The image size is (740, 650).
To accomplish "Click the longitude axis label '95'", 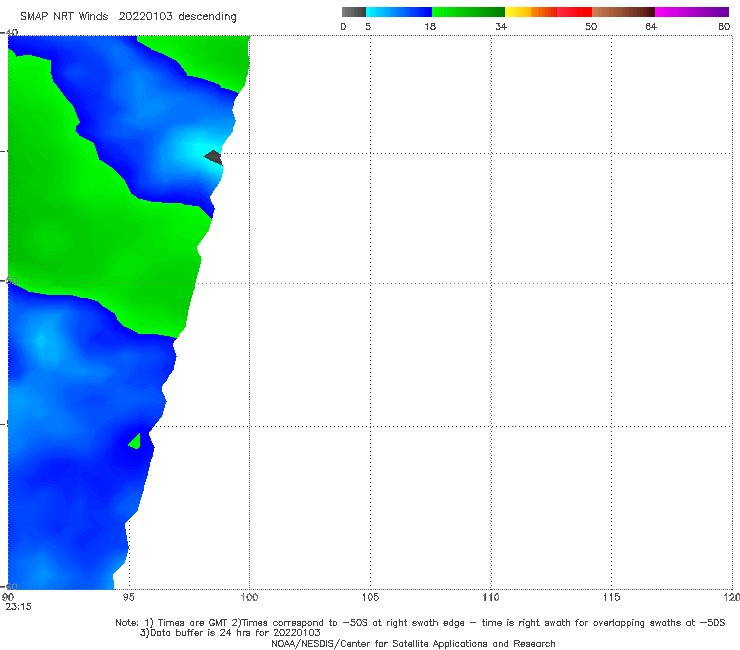I will [x=128, y=598].
